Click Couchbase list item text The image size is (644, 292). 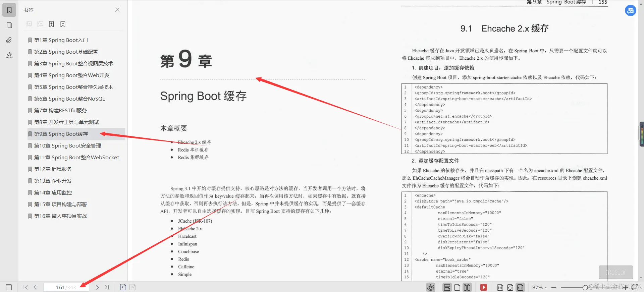pos(189,251)
